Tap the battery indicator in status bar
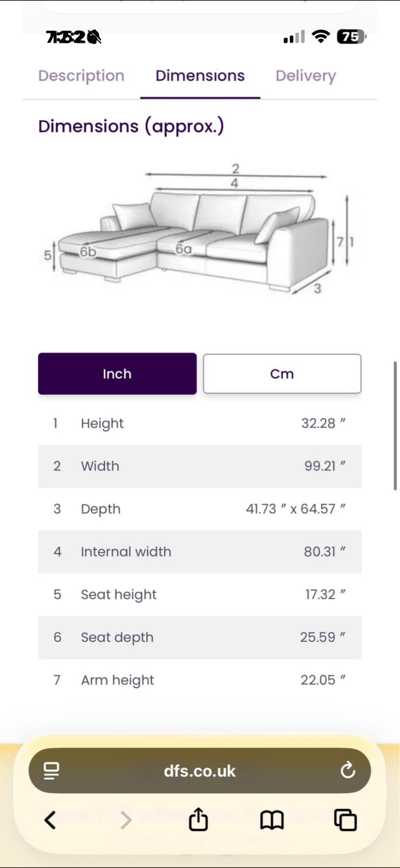The height and width of the screenshot is (868, 400). [351, 37]
